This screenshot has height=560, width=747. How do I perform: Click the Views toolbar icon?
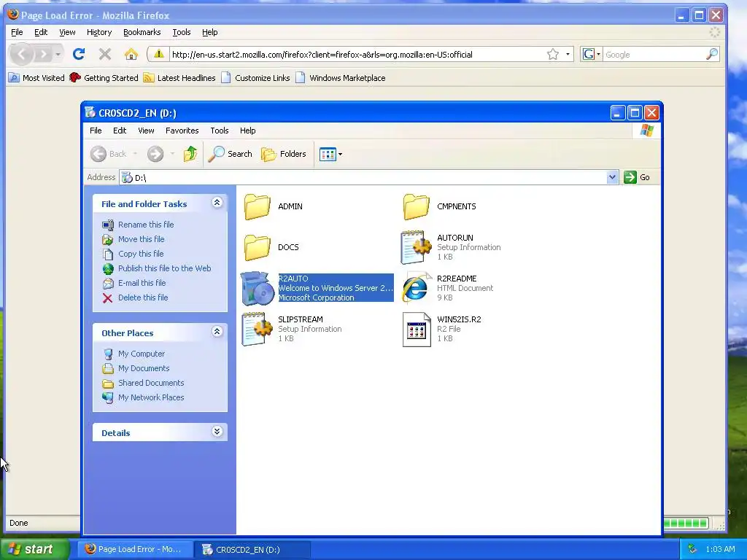[328, 155]
